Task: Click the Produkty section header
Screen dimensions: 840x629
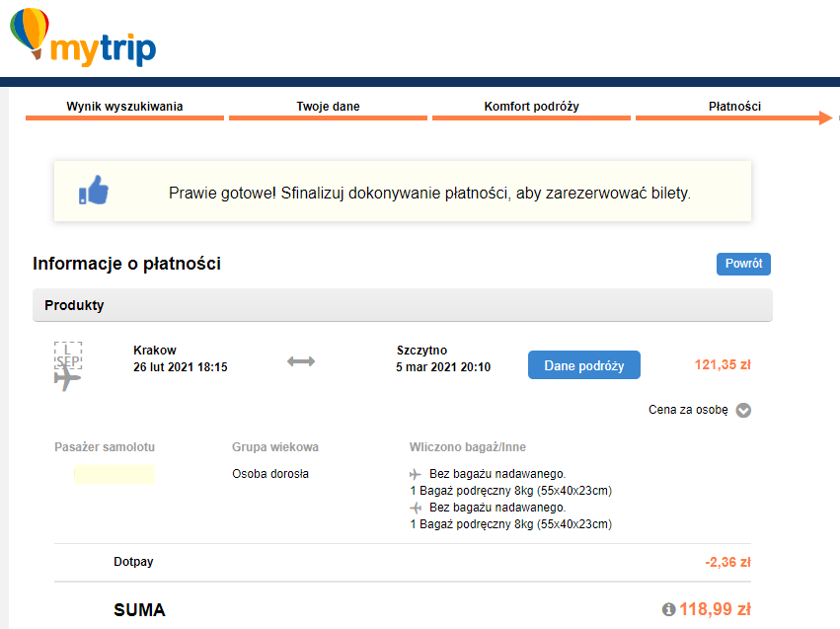Action: 403,305
